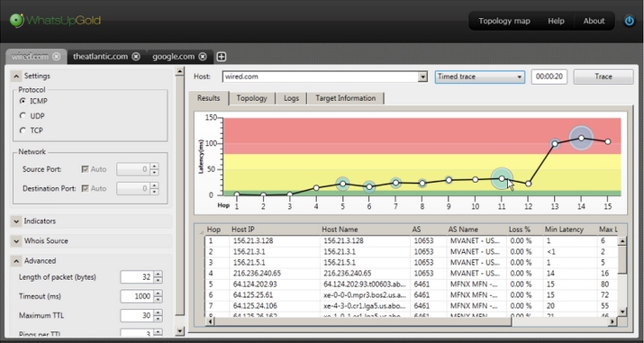Sort by Loss % column header

tap(524, 230)
